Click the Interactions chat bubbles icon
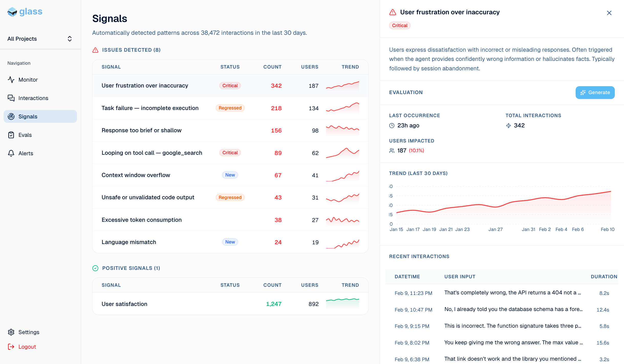624x364 pixels. pos(11,98)
